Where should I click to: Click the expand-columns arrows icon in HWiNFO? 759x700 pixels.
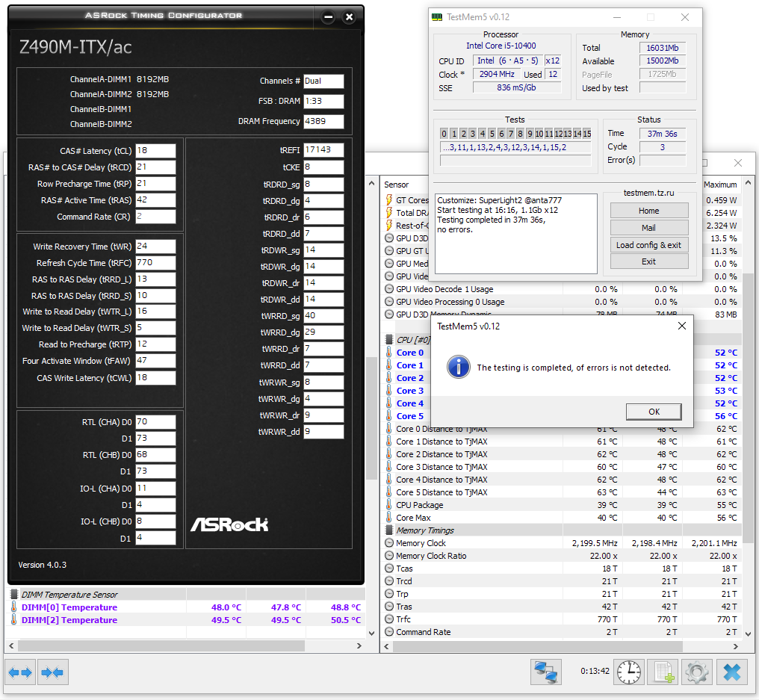pos(20,672)
